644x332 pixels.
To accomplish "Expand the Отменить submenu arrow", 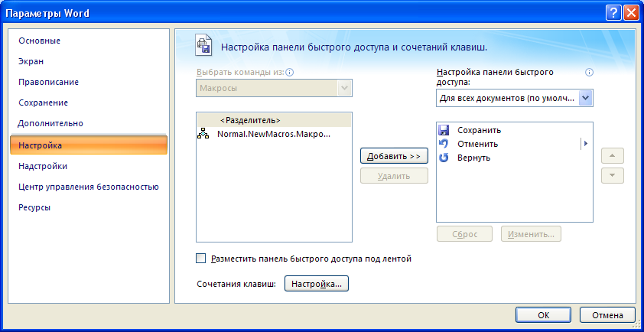I will (586, 144).
